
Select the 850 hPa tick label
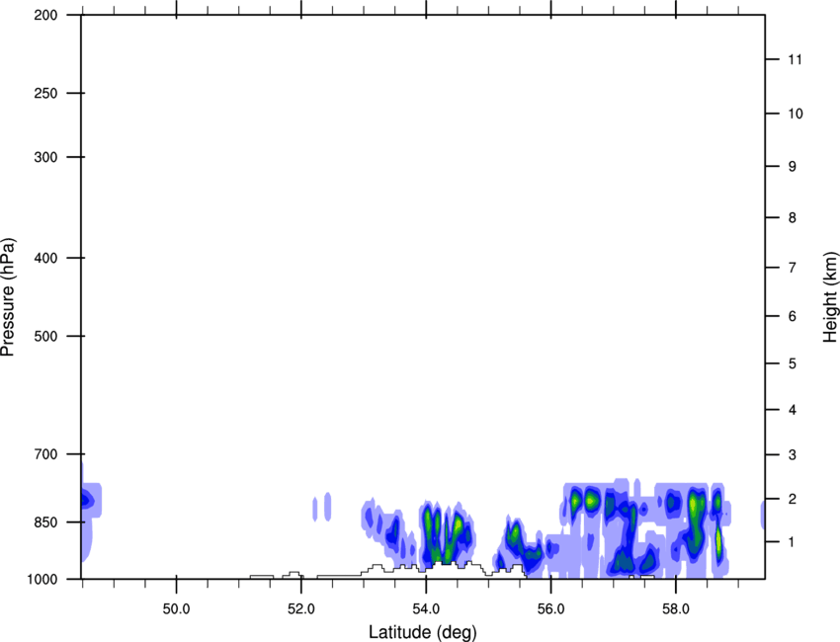[x=44, y=522]
